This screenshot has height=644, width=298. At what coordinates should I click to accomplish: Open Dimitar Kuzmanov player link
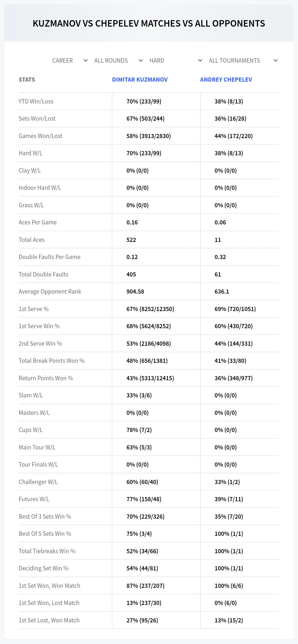(x=140, y=80)
